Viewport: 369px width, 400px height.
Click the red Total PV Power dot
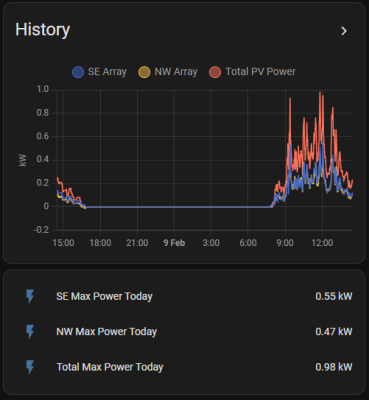(x=215, y=72)
